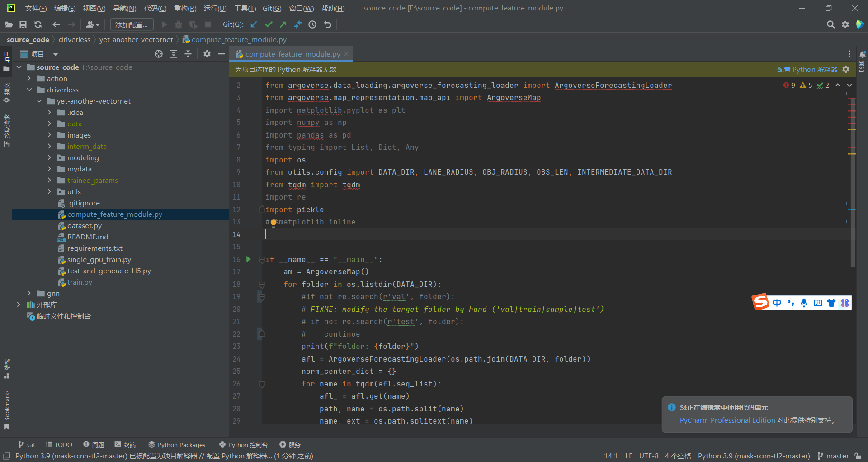Click the 添加配置... button
868x462 pixels.
(x=131, y=24)
